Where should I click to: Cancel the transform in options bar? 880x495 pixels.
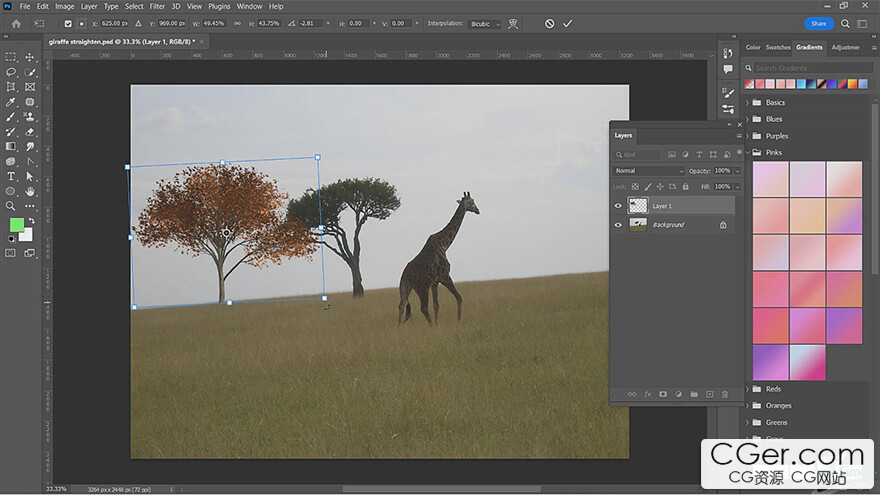point(549,23)
